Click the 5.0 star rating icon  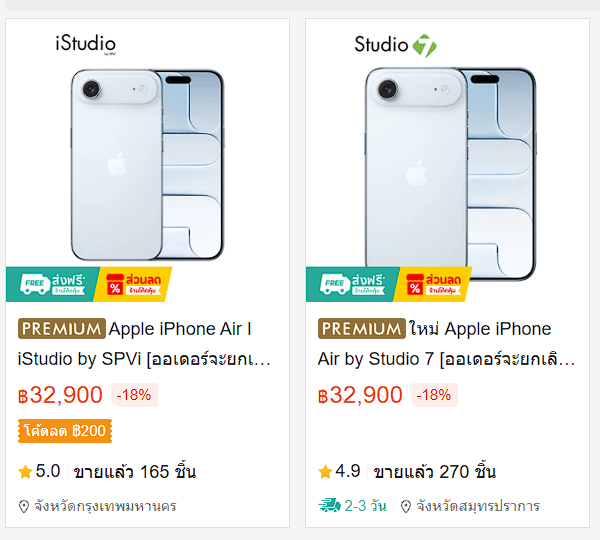pyautogui.click(x=25, y=471)
